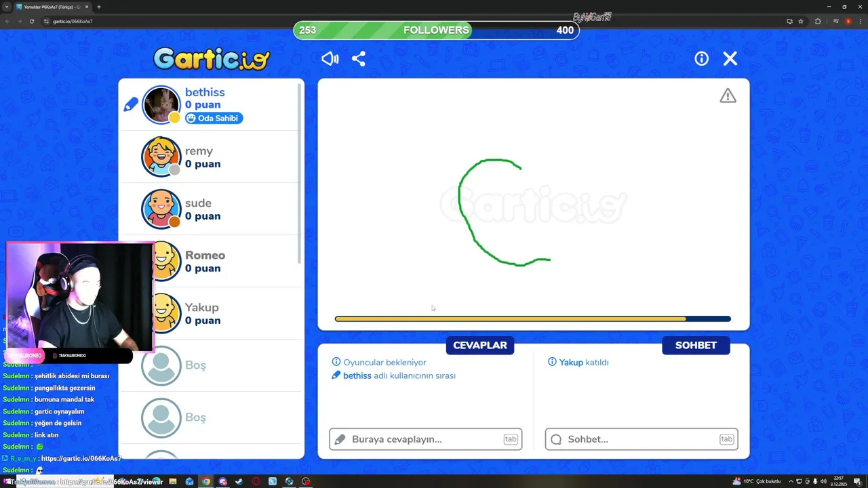This screenshot has height=488, width=868.
Task: Bookmark the page with the star icon
Action: [801, 21]
